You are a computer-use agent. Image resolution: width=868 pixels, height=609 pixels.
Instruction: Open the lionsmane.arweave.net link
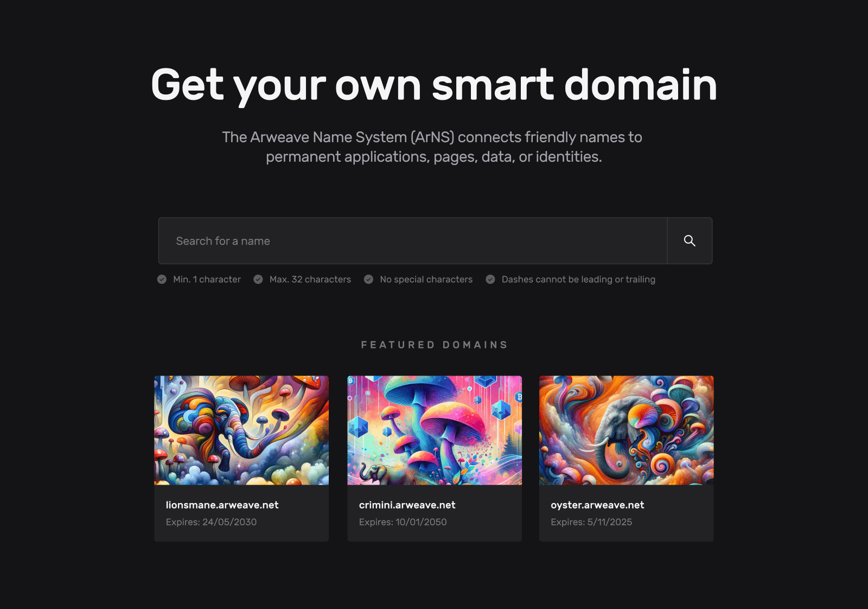222,505
